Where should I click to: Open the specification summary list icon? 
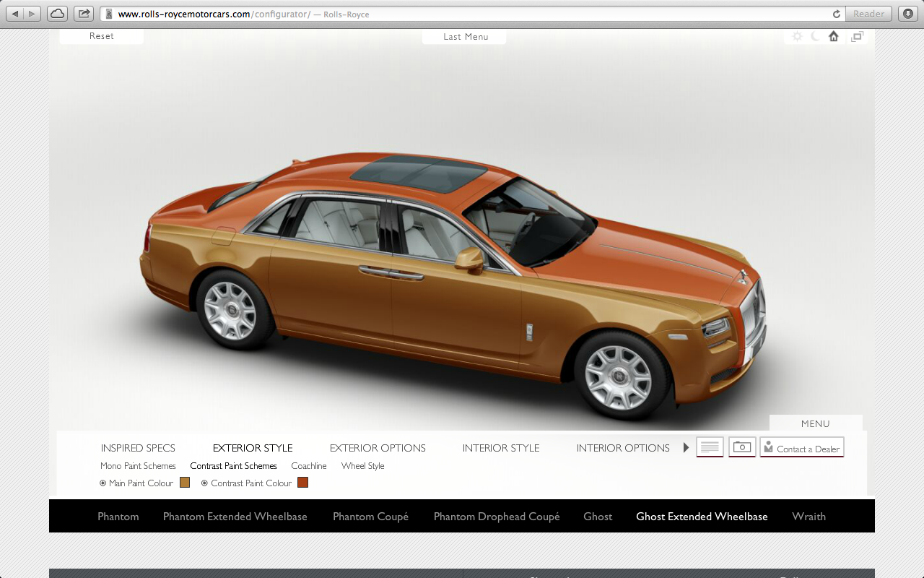(x=710, y=447)
